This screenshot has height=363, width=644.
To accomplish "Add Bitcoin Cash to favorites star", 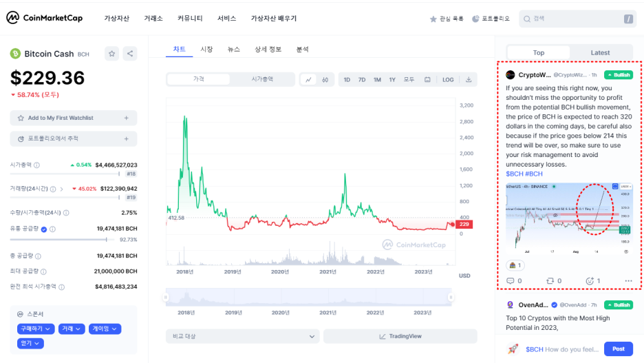I will [111, 54].
